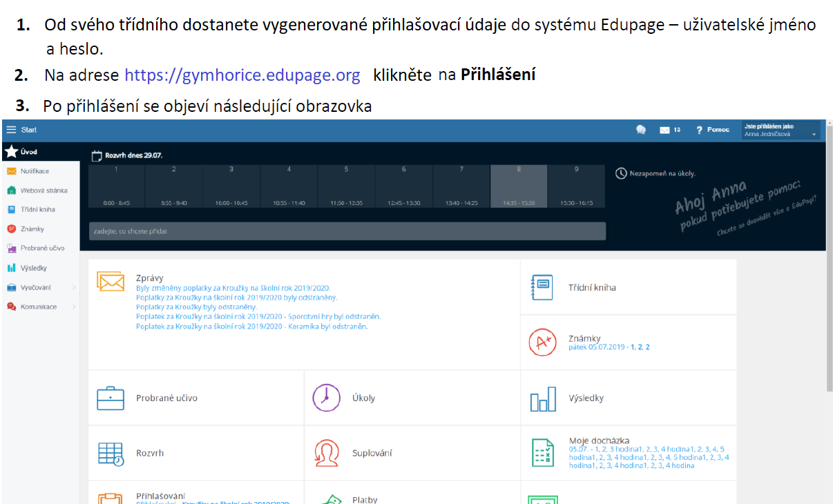The height and width of the screenshot is (504, 833).
Task: Select timetable lesson 1 at 8:00 - 8:45
Action: click(116, 186)
